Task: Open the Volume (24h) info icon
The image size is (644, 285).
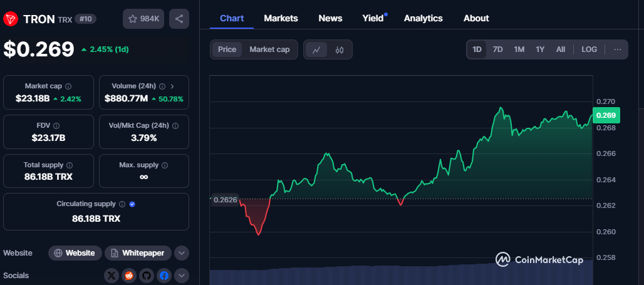Action: pyautogui.click(x=162, y=86)
